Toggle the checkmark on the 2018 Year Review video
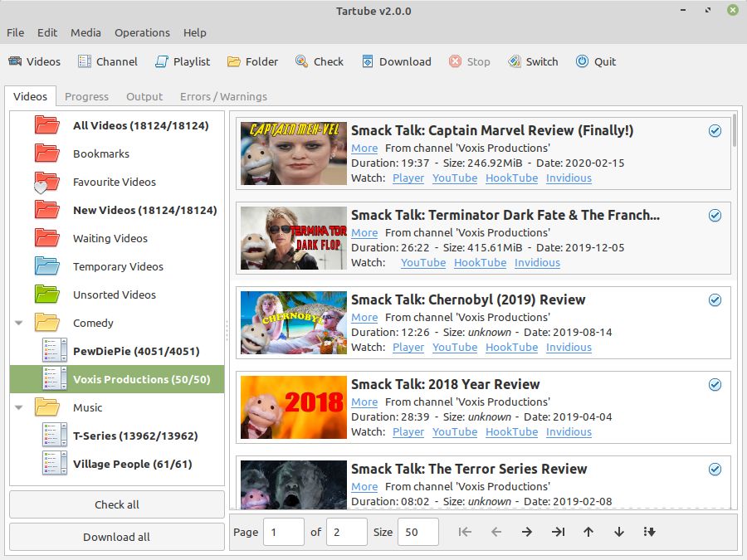 [715, 385]
